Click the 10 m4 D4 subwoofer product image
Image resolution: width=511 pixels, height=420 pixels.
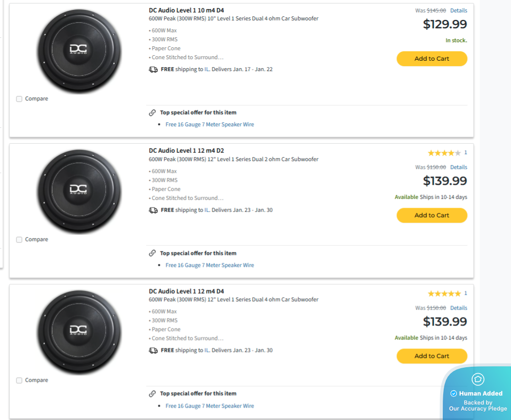click(79, 51)
